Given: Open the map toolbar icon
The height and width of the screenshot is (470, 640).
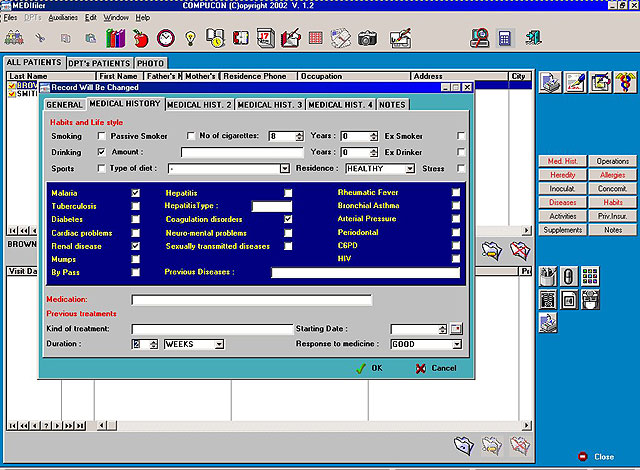Looking at the screenshot, I should (340, 39).
